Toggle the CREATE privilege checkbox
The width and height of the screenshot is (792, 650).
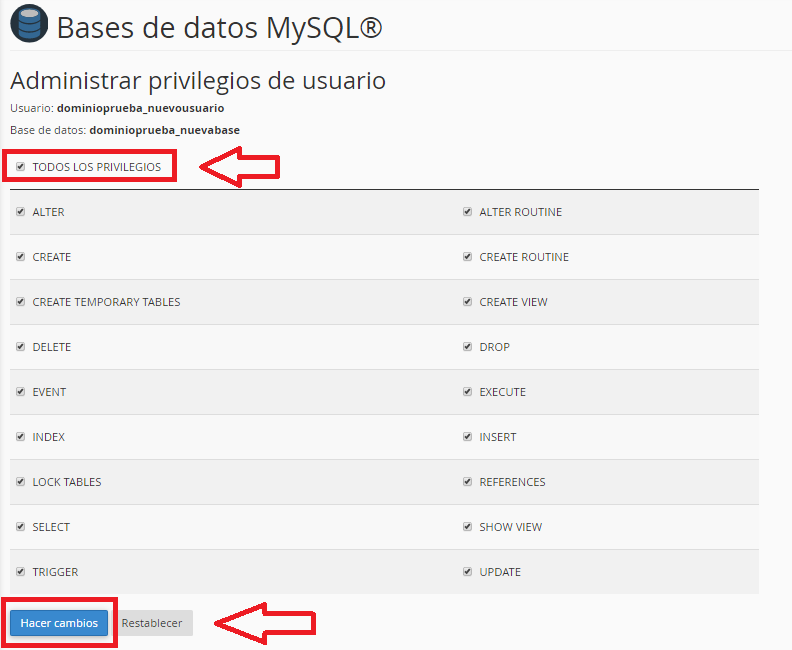tap(20, 257)
